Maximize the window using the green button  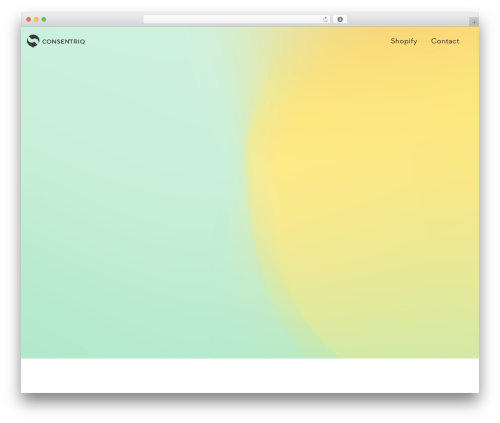coord(44,19)
